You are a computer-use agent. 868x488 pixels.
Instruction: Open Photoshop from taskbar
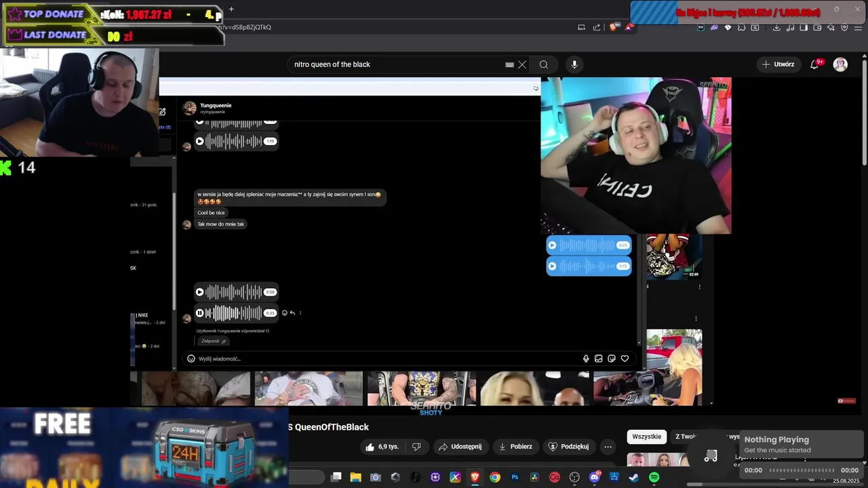coord(515,477)
